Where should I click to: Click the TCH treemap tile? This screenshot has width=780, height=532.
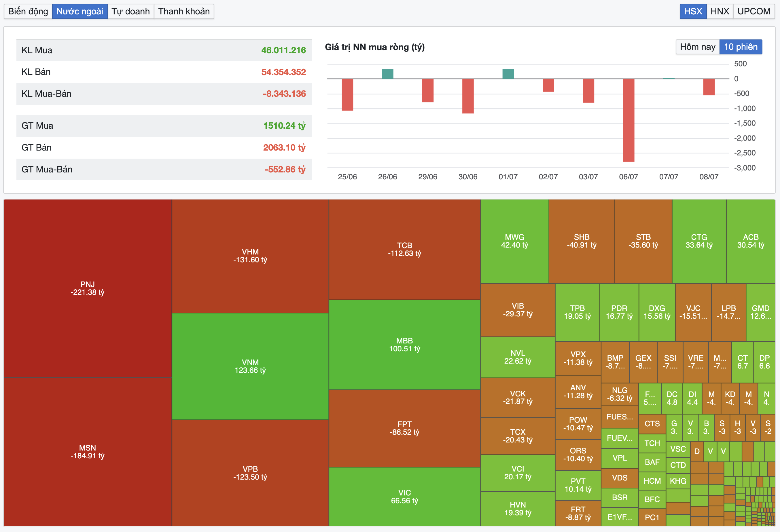coord(652,443)
